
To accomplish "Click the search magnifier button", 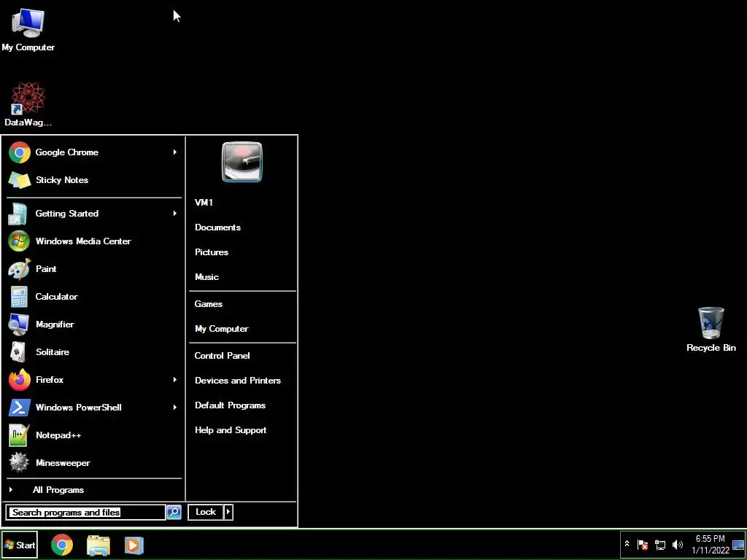I will (x=174, y=512).
